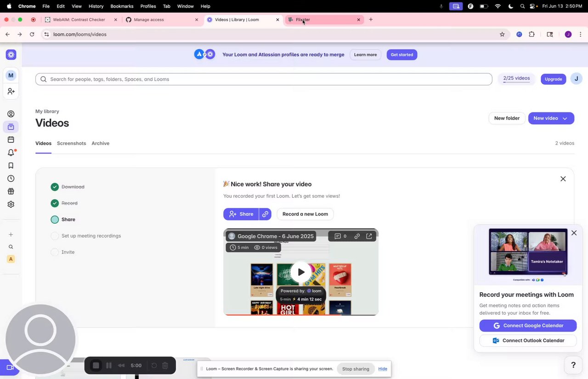588x379 pixels.
Task: Invite teammates with add-person sidebar icon
Action: click(11, 92)
